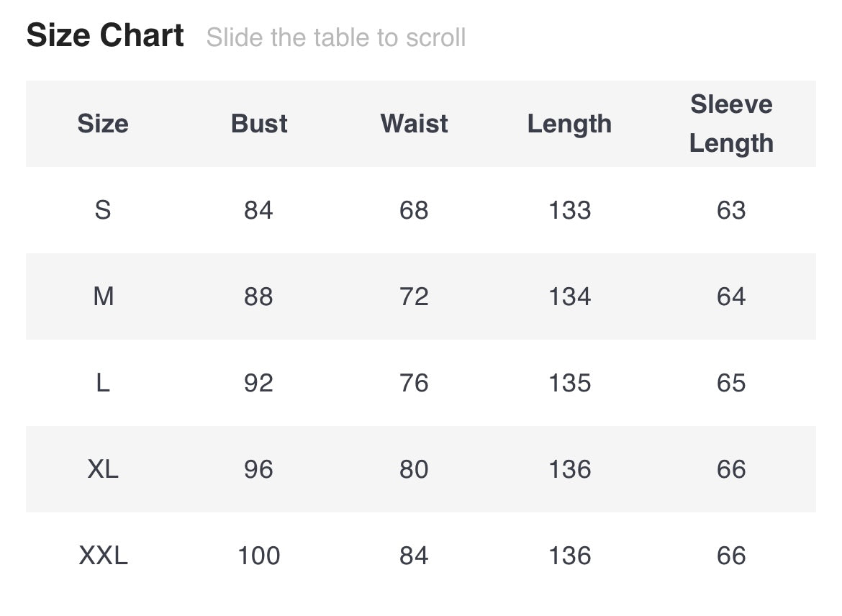Click bust value 100 for XXL
The image size is (842, 616).
point(258,556)
